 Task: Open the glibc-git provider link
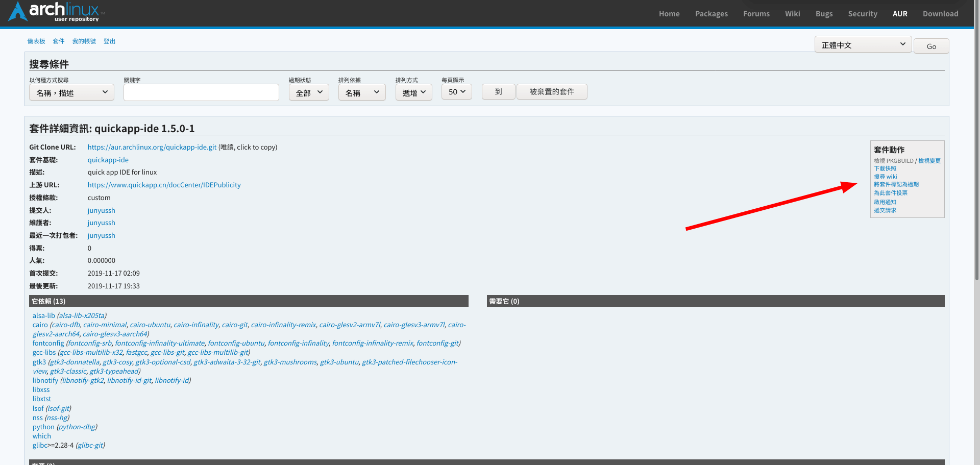click(x=90, y=446)
